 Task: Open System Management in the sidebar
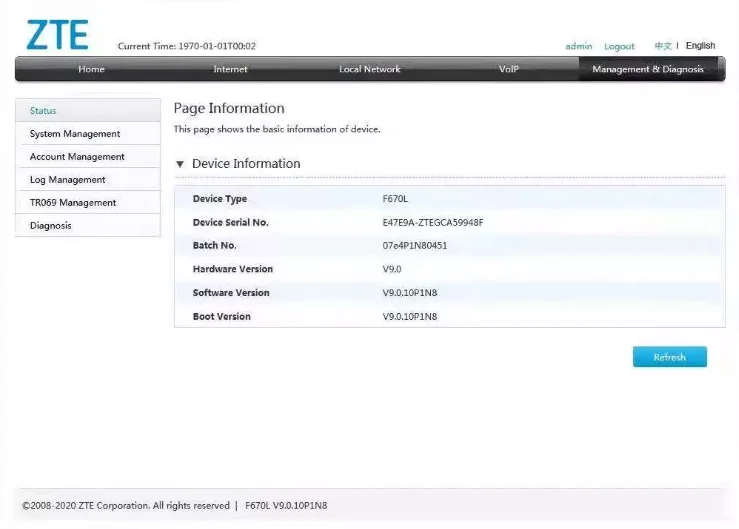point(75,134)
